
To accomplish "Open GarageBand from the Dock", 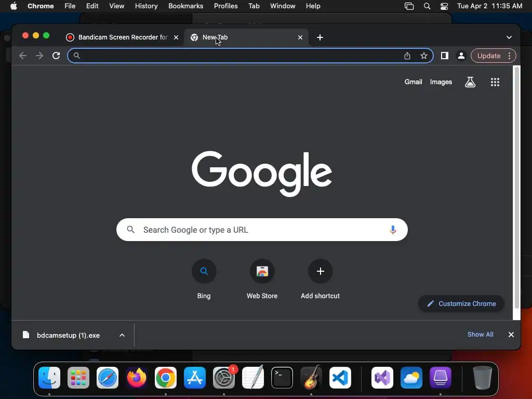I will (311, 378).
